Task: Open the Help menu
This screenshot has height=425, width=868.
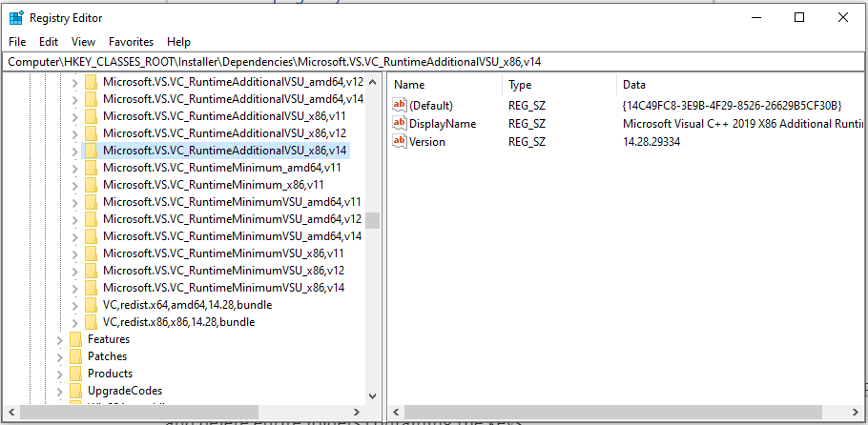Action: 178,42
